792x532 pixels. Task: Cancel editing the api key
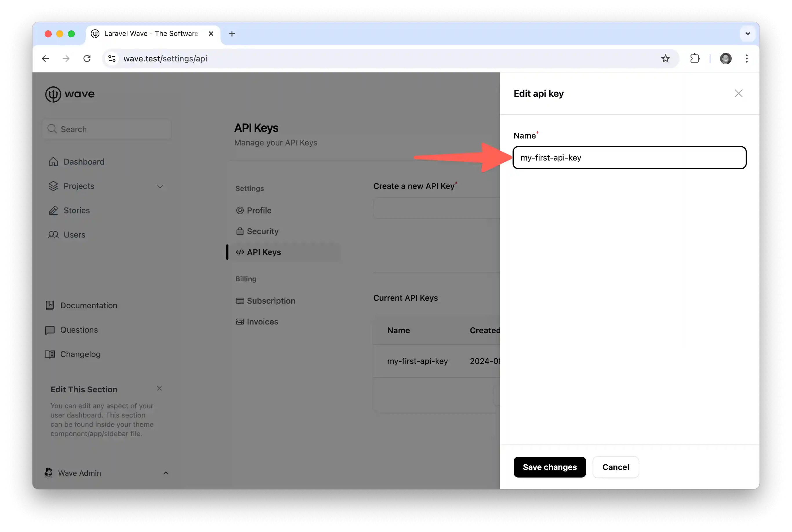click(x=615, y=467)
